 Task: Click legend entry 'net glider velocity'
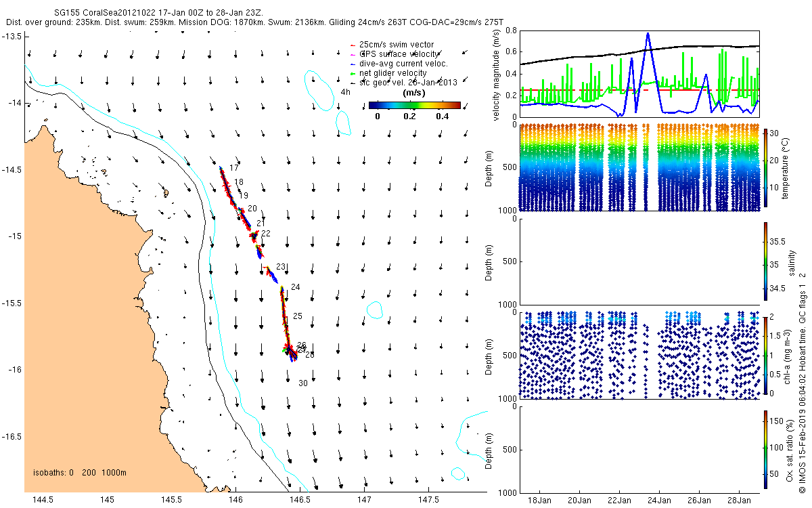393,73
